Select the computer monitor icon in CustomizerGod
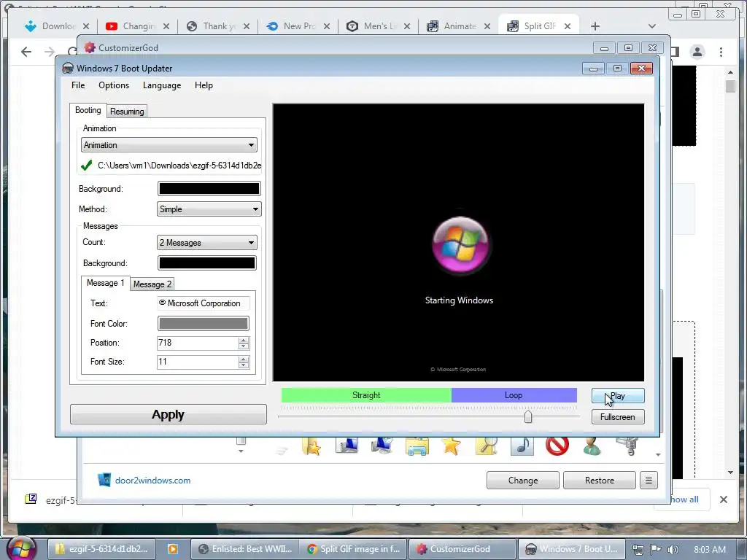 (x=347, y=446)
